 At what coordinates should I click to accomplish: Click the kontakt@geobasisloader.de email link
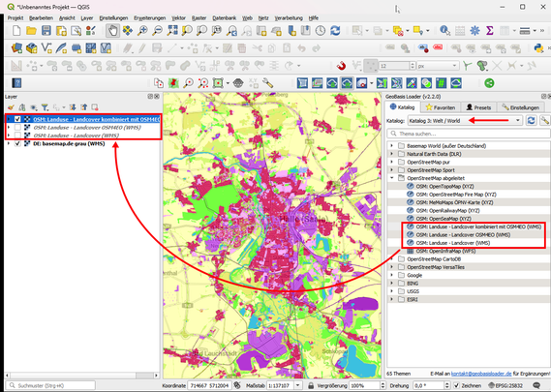pyautogui.click(x=481, y=374)
